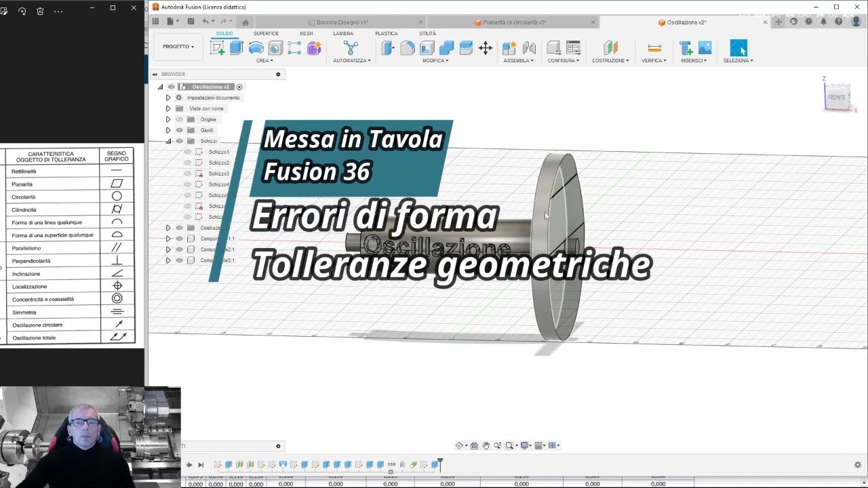868x488 pixels.
Task: Open the Change Parameters table icon
Action: click(574, 47)
